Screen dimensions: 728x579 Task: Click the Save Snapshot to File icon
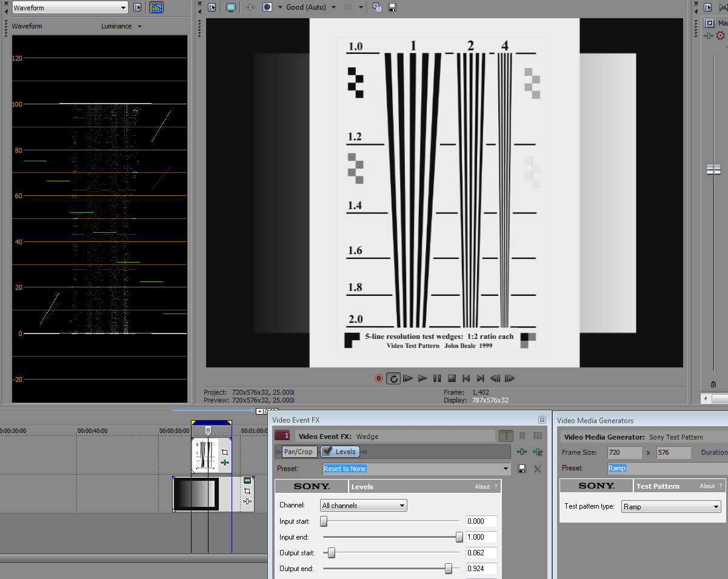pos(392,7)
